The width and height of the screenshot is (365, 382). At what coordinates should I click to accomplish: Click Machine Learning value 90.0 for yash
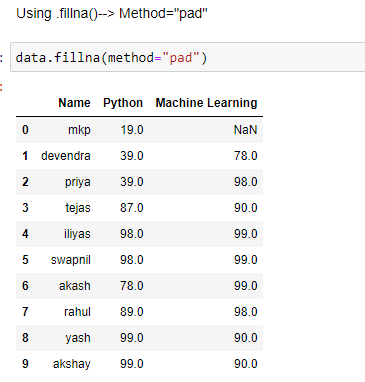click(x=245, y=338)
